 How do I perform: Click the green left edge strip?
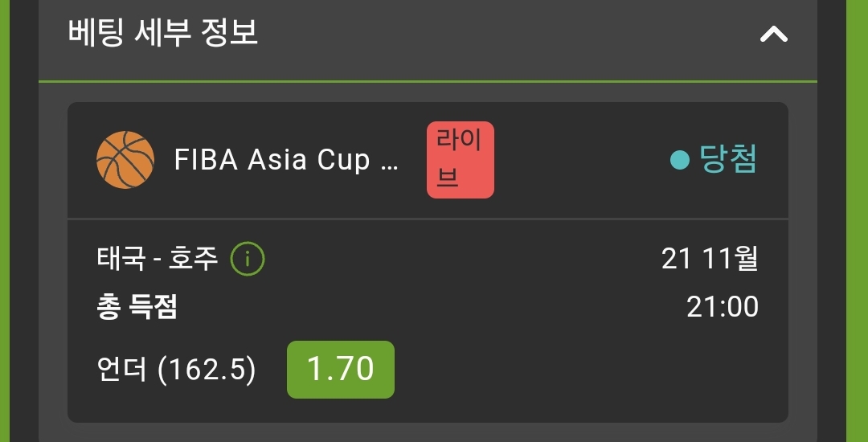tap(5, 221)
